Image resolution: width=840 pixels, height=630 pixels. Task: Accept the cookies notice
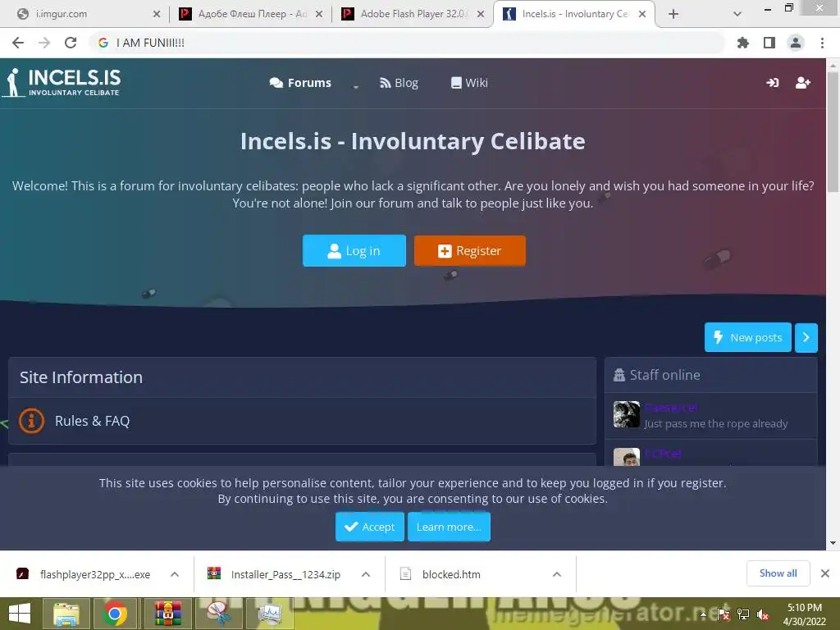point(370,527)
